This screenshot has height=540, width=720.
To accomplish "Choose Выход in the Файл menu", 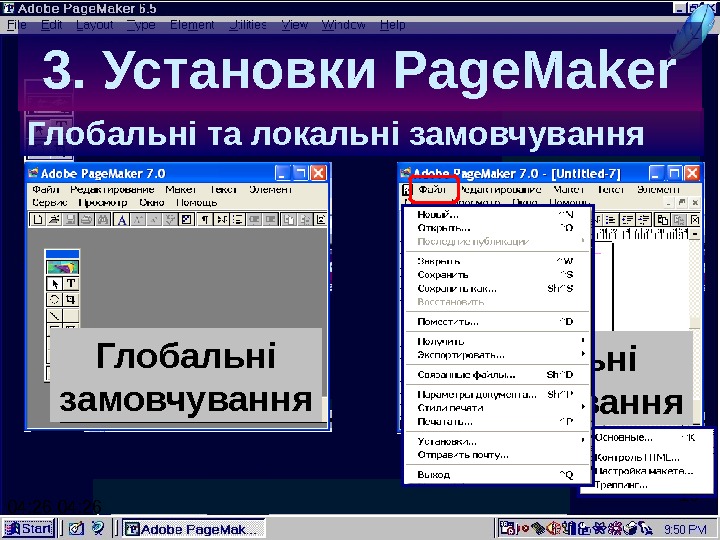I will 497,474.
